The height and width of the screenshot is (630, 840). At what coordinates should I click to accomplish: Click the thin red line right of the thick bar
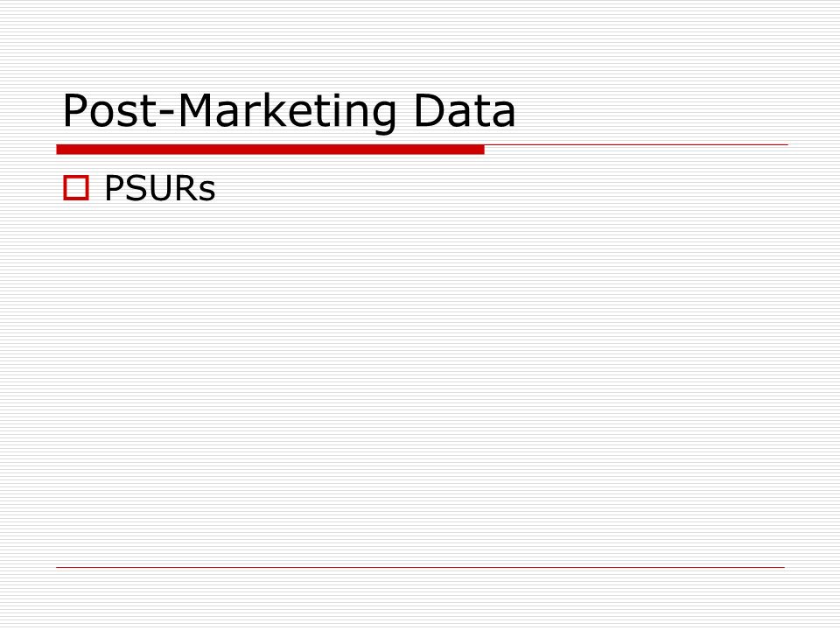click(636, 144)
